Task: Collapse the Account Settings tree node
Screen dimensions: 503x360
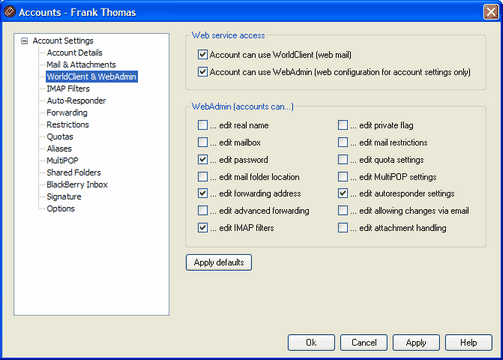Action: pyautogui.click(x=24, y=41)
